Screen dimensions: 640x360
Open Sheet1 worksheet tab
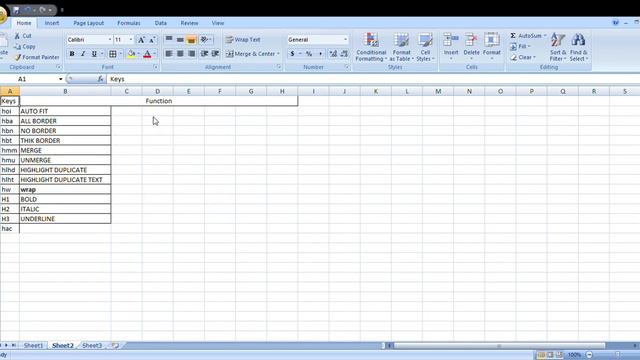[33, 345]
